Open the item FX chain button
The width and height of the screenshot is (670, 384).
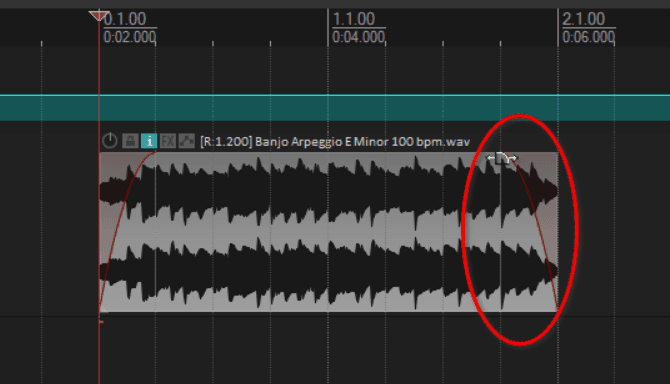click(x=168, y=141)
